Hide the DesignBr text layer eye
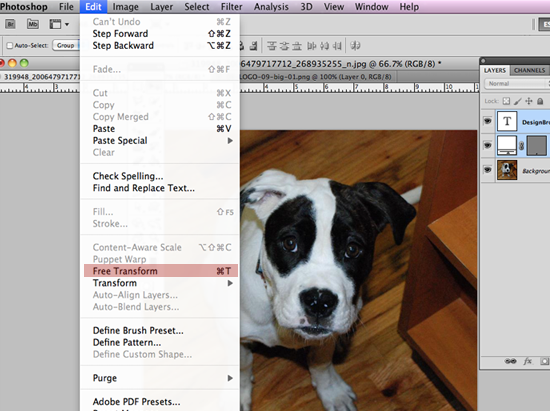The width and height of the screenshot is (550, 411). [x=488, y=121]
